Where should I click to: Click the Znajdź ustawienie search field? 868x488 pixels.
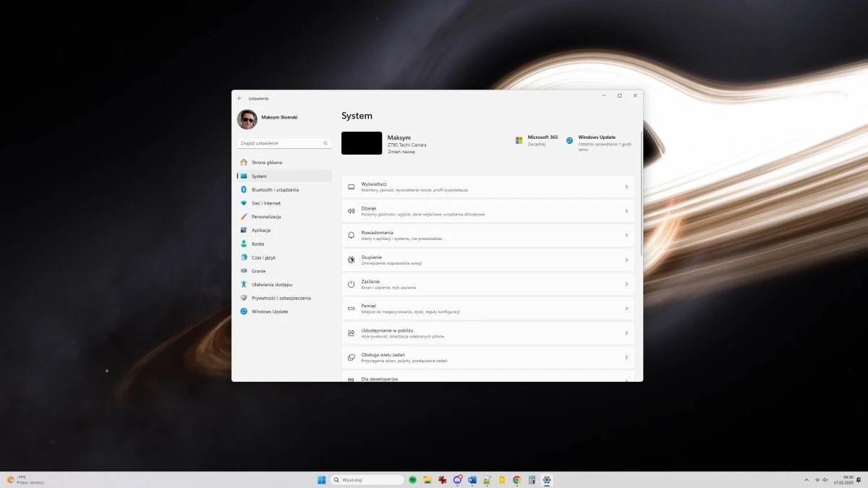284,142
